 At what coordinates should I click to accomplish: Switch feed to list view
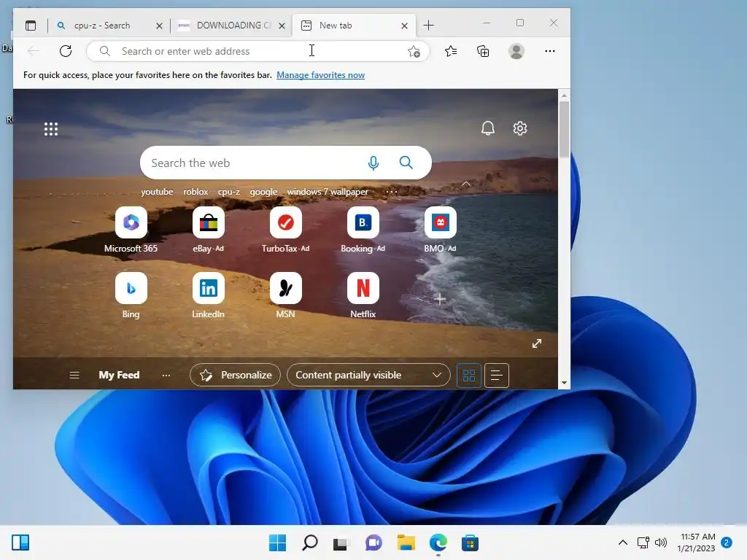[x=496, y=376]
